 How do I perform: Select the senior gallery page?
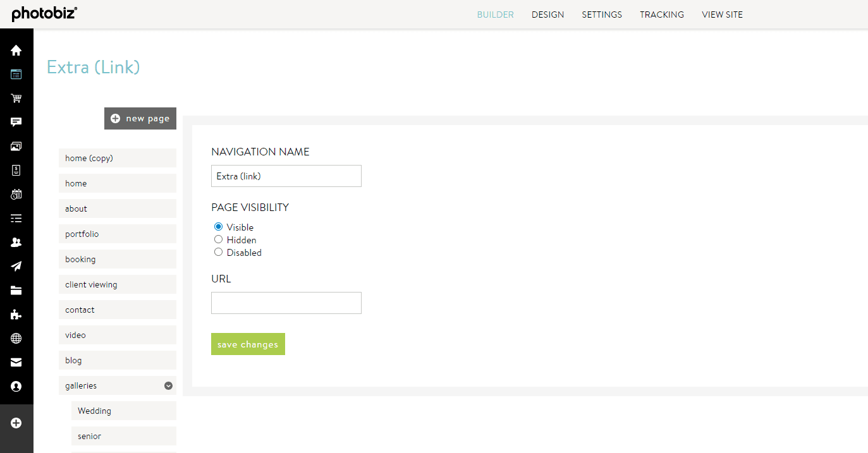coord(123,435)
